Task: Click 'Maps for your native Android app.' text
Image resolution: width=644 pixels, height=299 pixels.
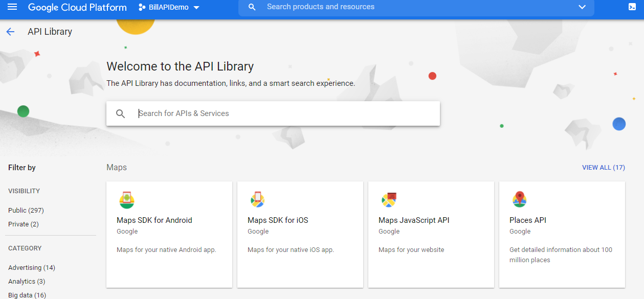Action: pos(166,250)
